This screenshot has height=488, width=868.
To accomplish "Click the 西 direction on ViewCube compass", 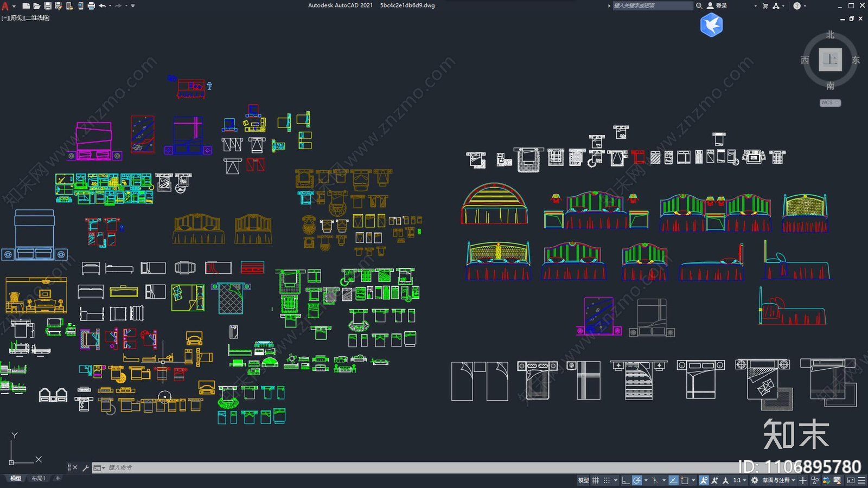I will coord(805,60).
